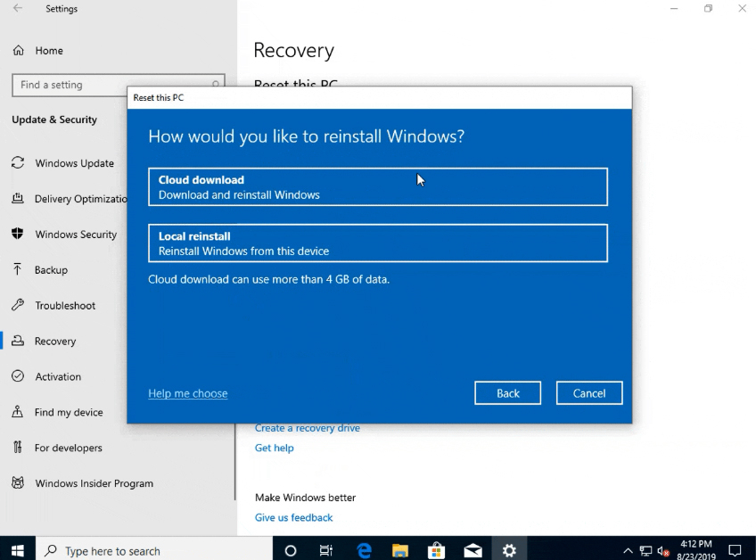This screenshot has width=756, height=560.
Task: Click the Find my device icon
Action: pos(18,411)
